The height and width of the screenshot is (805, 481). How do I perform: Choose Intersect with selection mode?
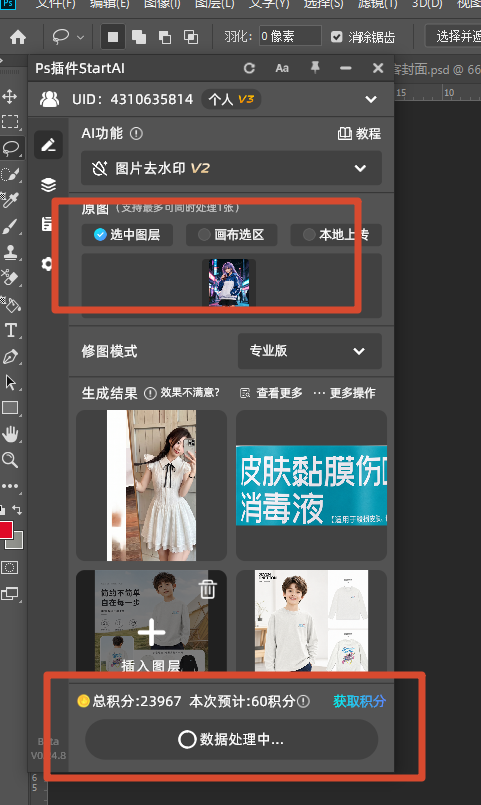191,37
